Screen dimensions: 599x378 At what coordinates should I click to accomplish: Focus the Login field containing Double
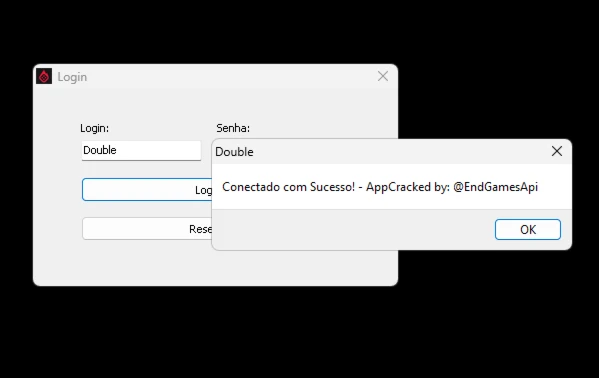pyautogui.click(x=141, y=150)
